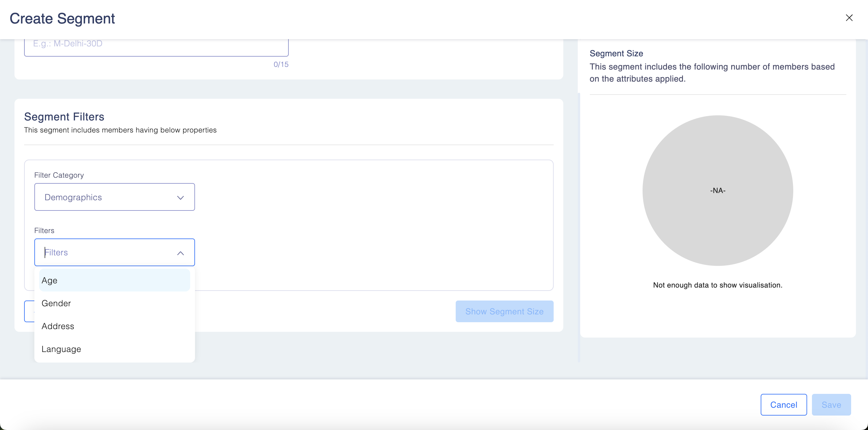Click the Save button

[x=831, y=404]
